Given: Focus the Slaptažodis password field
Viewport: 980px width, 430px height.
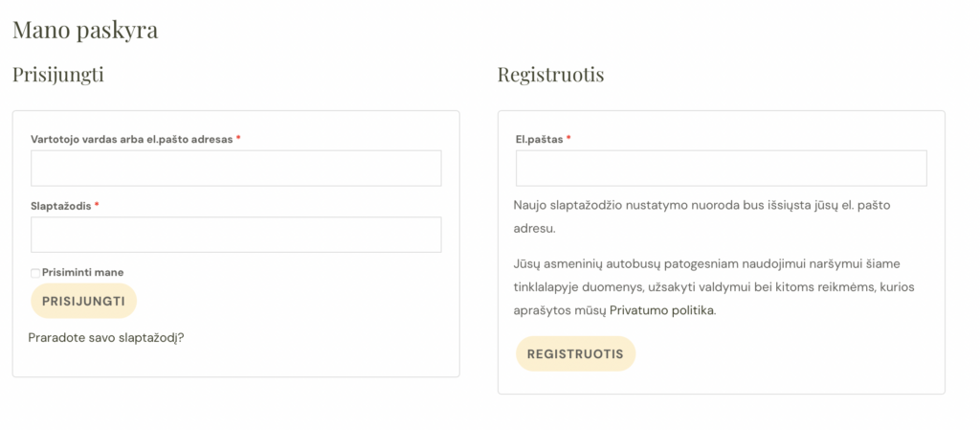Looking at the screenshot, I should pyautogui.click(x=235, y=235).
